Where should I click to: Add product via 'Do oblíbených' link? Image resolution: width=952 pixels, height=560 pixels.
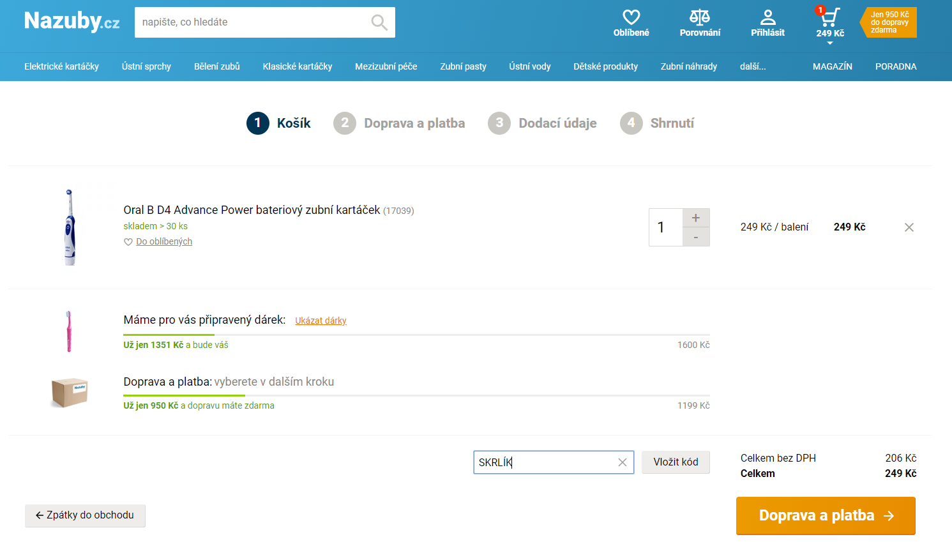pyautogui.click(x=164, y=241)
